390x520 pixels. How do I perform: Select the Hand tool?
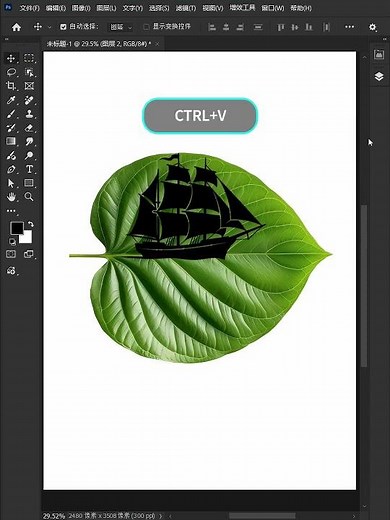(11, 197)
